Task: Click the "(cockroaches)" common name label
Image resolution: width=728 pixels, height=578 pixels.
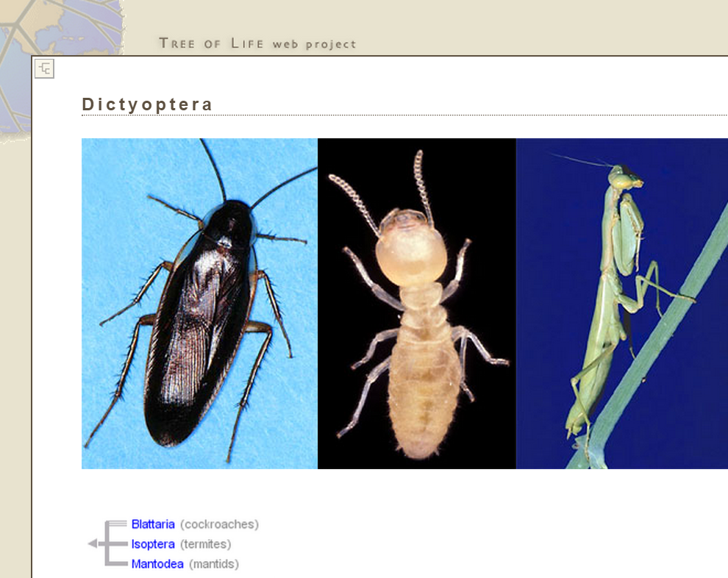Action: (219, 524)
